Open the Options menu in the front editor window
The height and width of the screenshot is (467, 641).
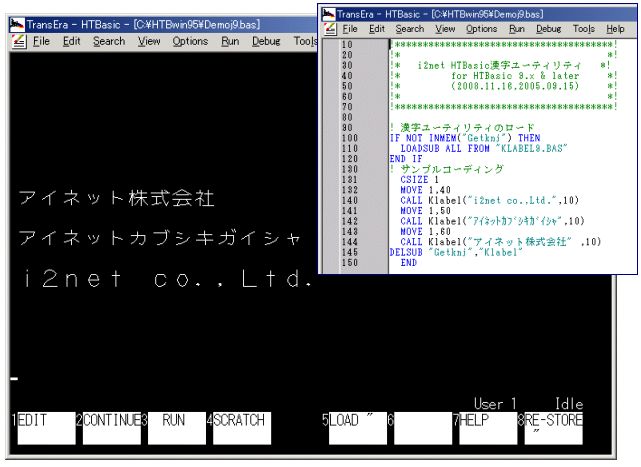pos(482,29)
